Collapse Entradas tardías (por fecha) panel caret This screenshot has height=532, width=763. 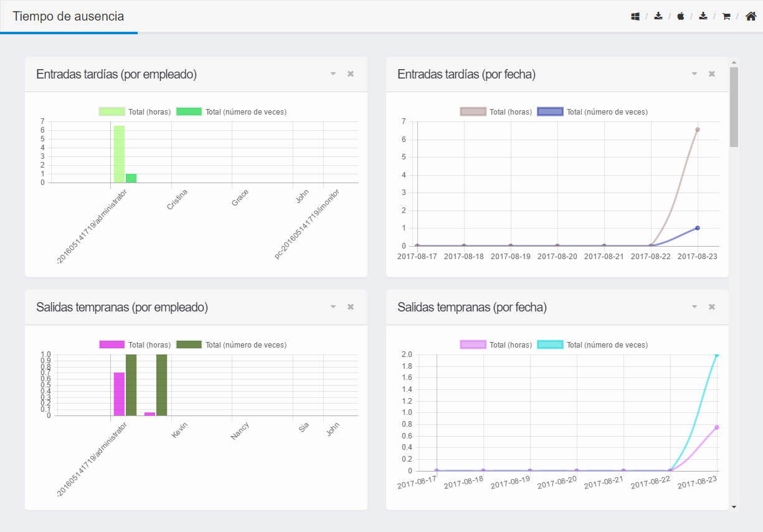pyautogui.click(x=694, y=74)
